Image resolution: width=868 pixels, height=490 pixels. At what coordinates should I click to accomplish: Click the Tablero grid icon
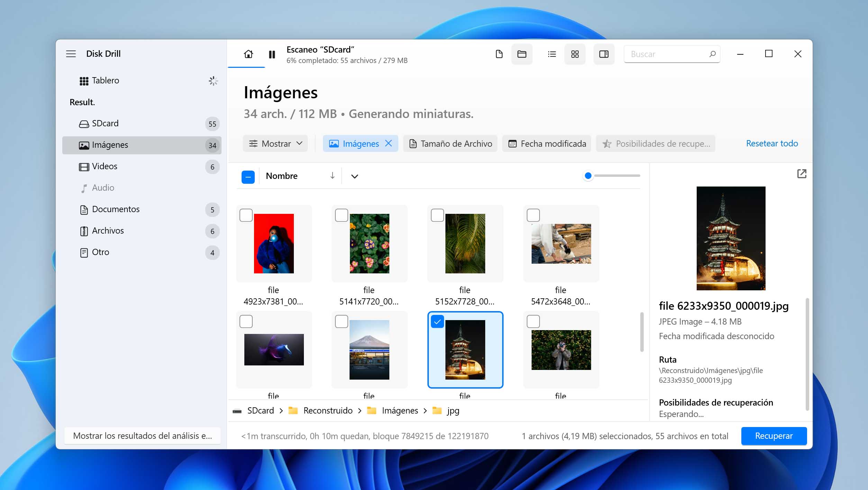84,81
